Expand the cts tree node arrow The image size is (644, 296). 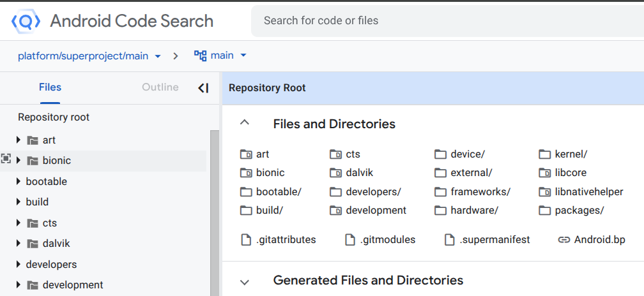pos(18,223)
